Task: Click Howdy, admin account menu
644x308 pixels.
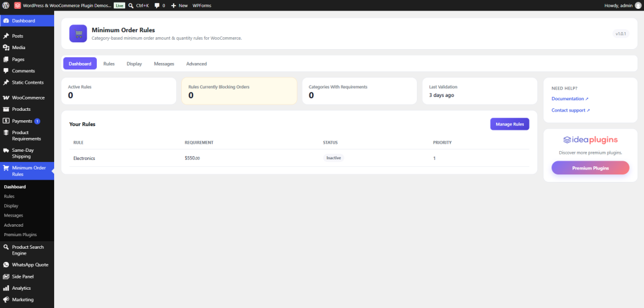Action: pyautogui.click(x=622, y=5)
